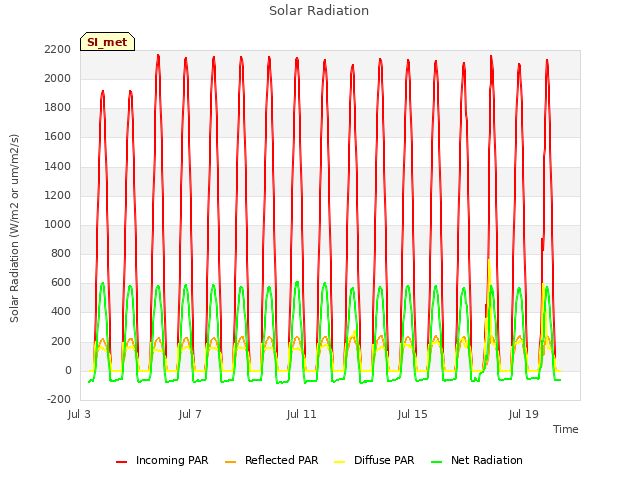Click the 2000 y-axis tick label
Screen dimensions: 640x480
coord(58,78)
